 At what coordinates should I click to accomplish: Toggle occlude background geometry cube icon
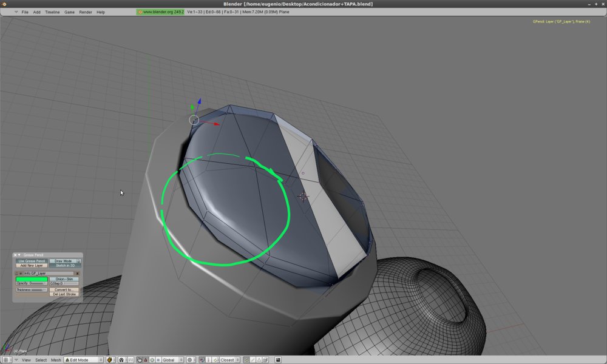266,360
